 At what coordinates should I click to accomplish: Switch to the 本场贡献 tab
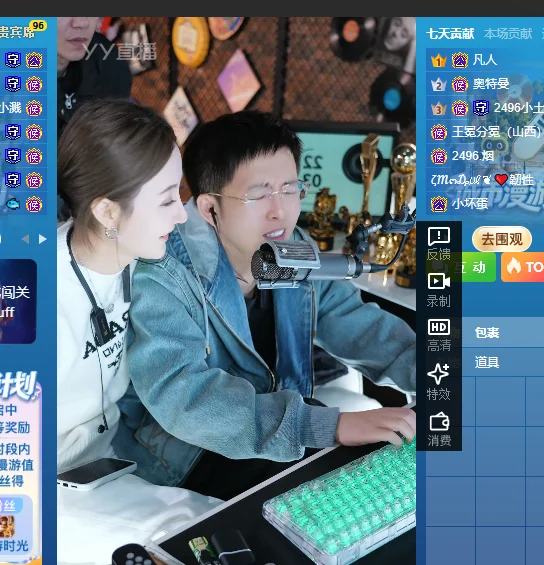(x=508, y=34)
